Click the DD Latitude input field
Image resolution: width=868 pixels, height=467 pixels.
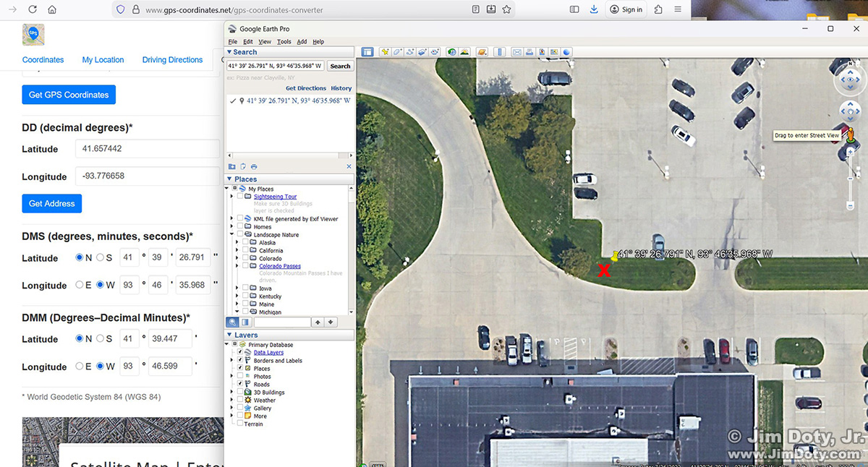click(x=147, y=149)
